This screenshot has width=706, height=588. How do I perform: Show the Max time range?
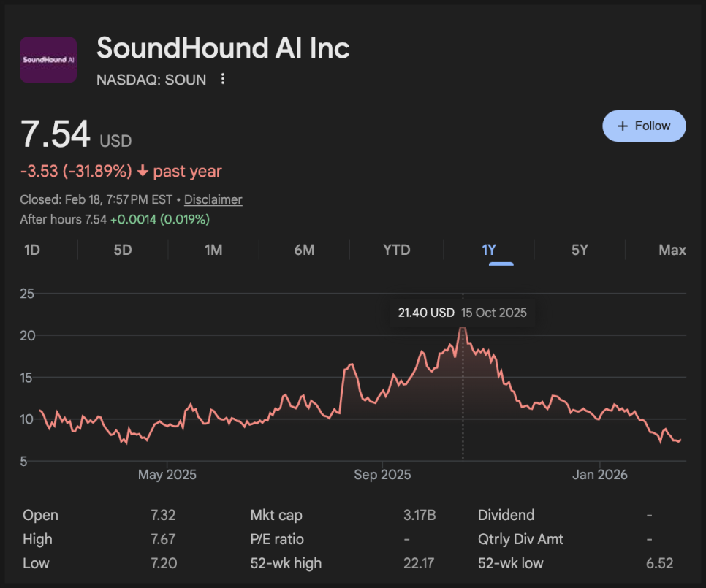tap(672, 250)
